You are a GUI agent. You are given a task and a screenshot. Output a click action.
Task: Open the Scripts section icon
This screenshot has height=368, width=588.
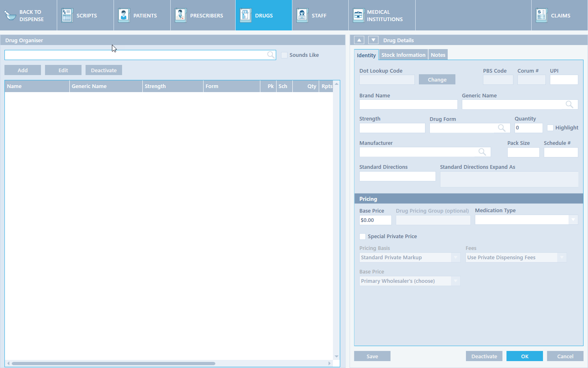pyautogui.click(x=67, y=15)
